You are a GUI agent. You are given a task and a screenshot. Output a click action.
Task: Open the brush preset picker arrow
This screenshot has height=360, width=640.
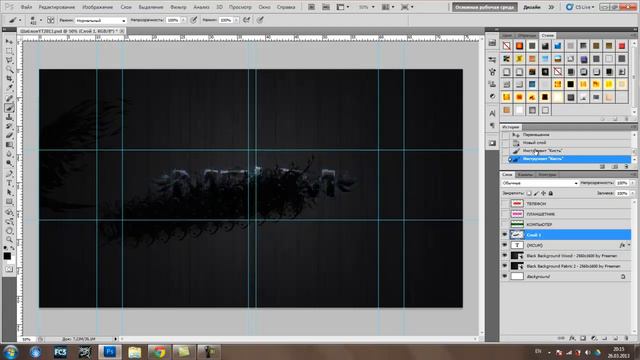[x=40, y=20]
